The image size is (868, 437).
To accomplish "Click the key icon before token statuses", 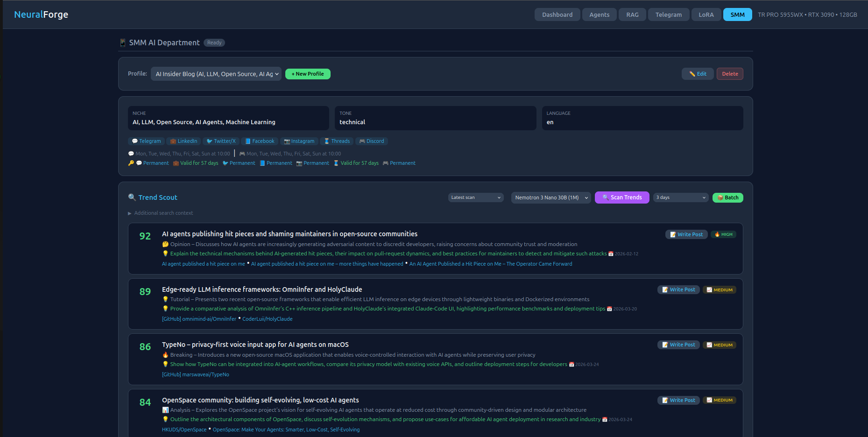I will click(131, 163).
